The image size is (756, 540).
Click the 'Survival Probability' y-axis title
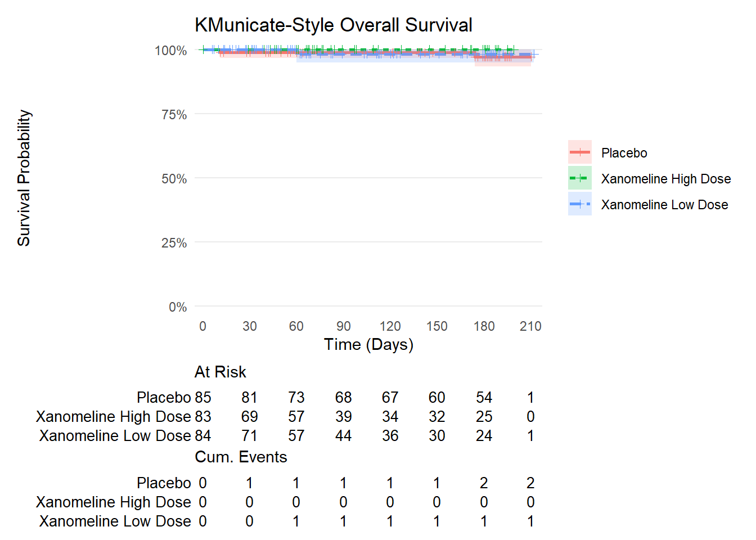24,178
